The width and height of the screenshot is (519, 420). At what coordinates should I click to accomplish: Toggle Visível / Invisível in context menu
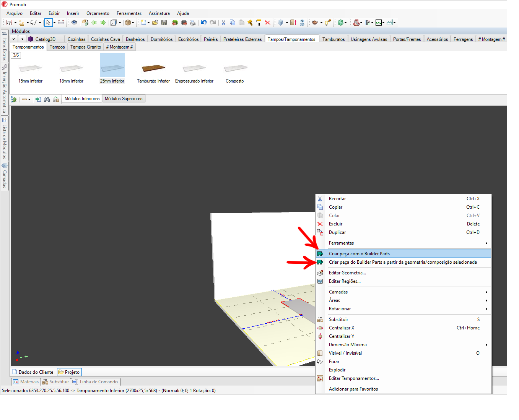point(345,353)
